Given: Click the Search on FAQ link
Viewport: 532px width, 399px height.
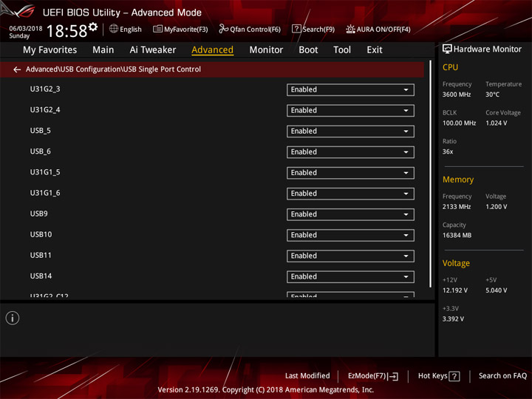Looking at the screenshot, I should point(503,375).
